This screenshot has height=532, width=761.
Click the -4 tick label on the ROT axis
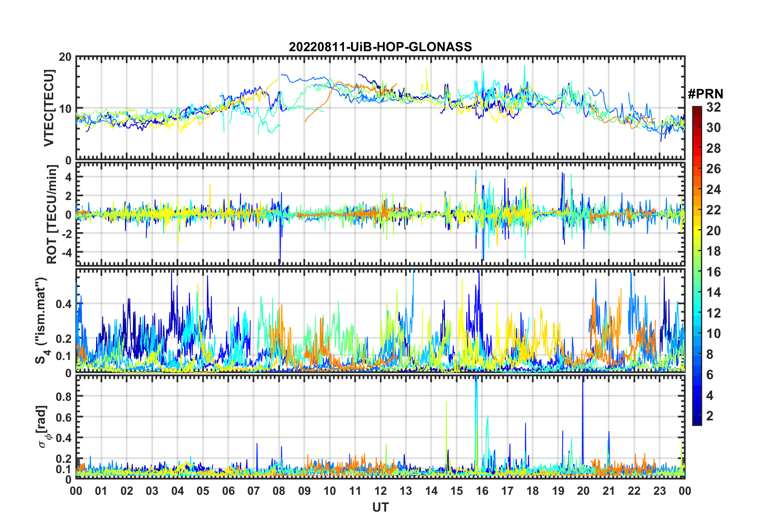[x=65, y=252]
